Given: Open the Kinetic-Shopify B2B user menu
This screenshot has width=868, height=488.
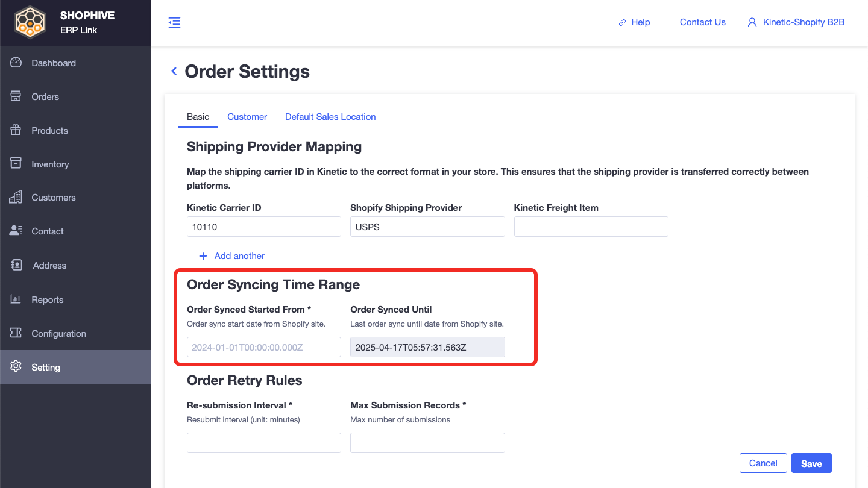Looking at the screenshot, I should pos(796,22).
